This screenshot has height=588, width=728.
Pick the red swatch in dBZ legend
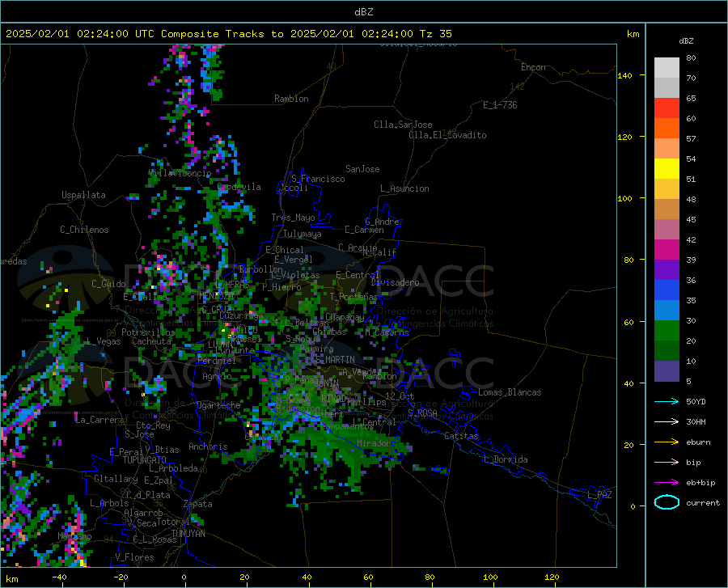click(667, 108)
